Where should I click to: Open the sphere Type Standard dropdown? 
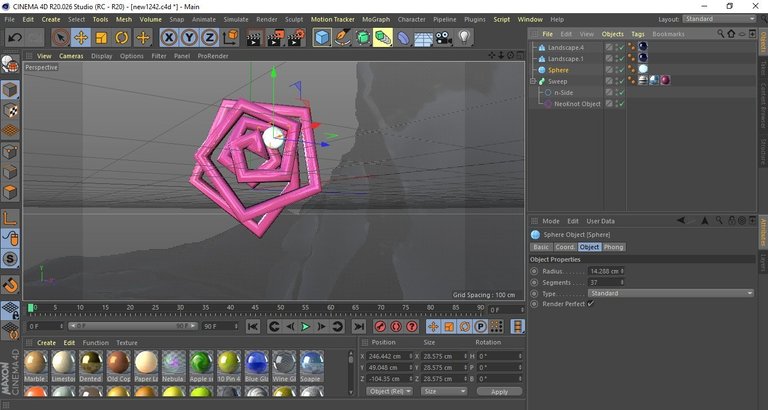tap(671, 293)
